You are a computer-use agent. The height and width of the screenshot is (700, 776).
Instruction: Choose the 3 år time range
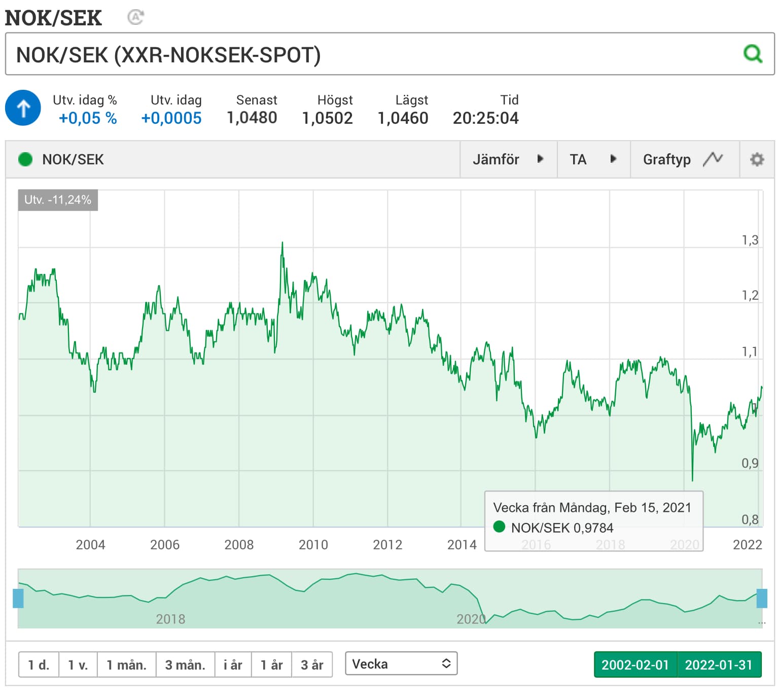click(x=312, y=664)
